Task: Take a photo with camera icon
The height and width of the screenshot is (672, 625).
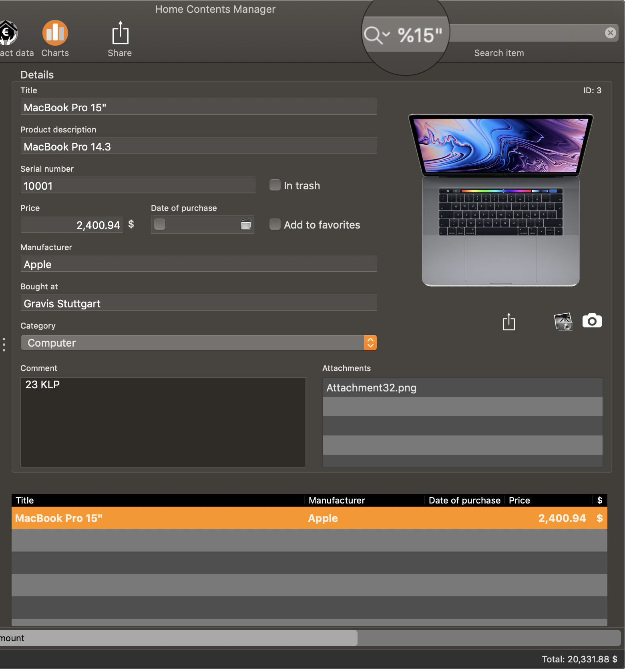Action: coord(592,321)
